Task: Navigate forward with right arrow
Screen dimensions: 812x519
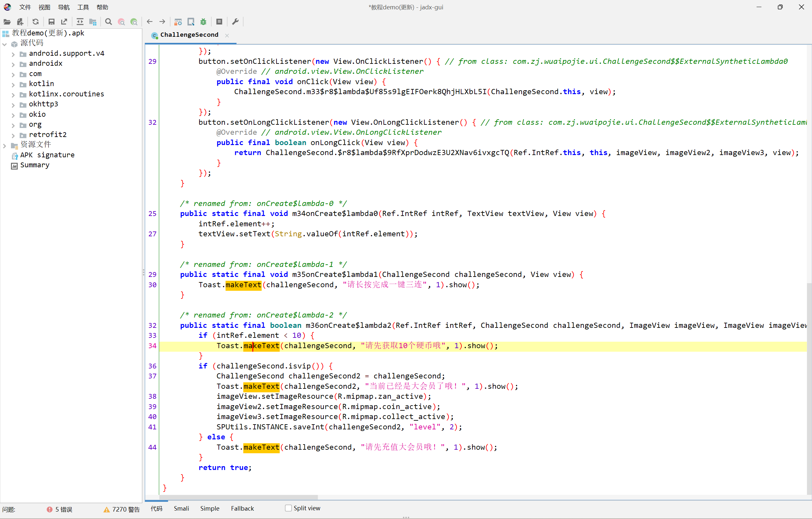Action: [x=162, y=22]
